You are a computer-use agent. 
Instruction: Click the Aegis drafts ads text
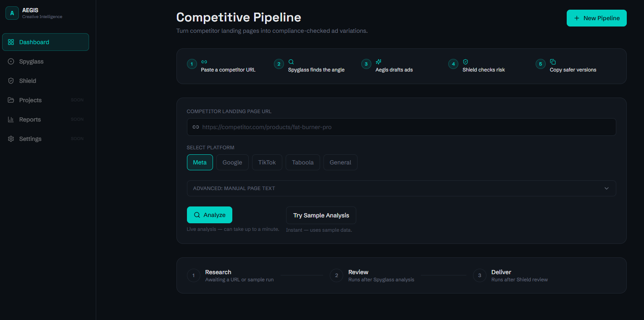pos(394,70)
